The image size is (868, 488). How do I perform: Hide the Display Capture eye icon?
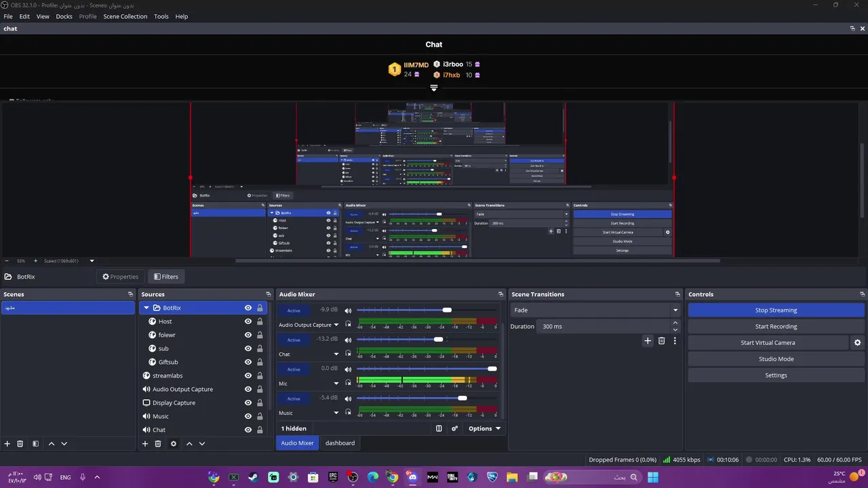click(x=248, y=403)
